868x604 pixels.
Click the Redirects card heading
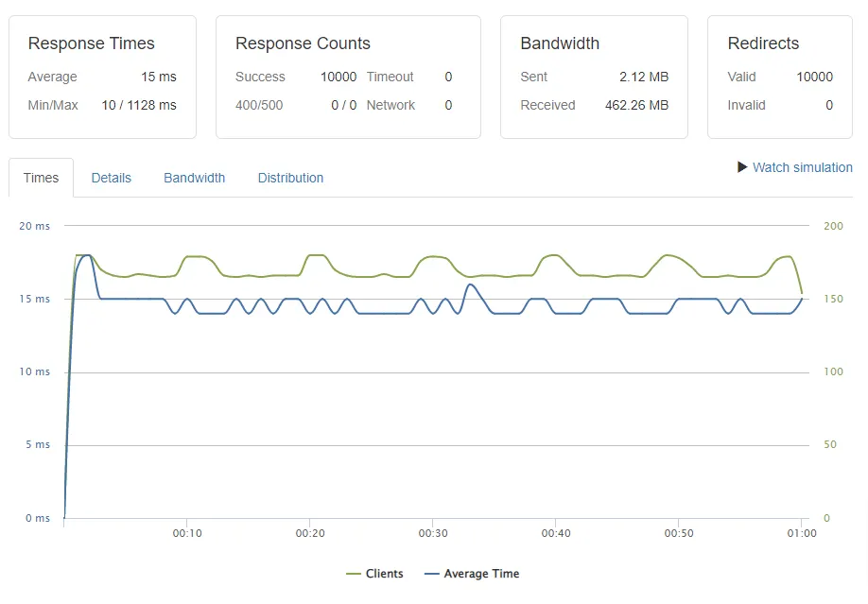click(x=763, y=43)
